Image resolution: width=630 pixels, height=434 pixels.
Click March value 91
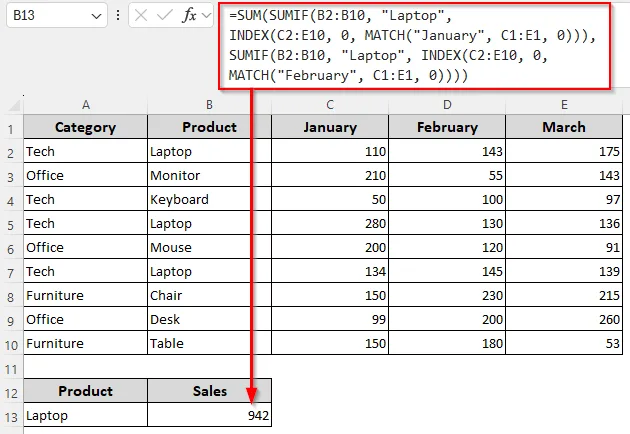[564, 247]
